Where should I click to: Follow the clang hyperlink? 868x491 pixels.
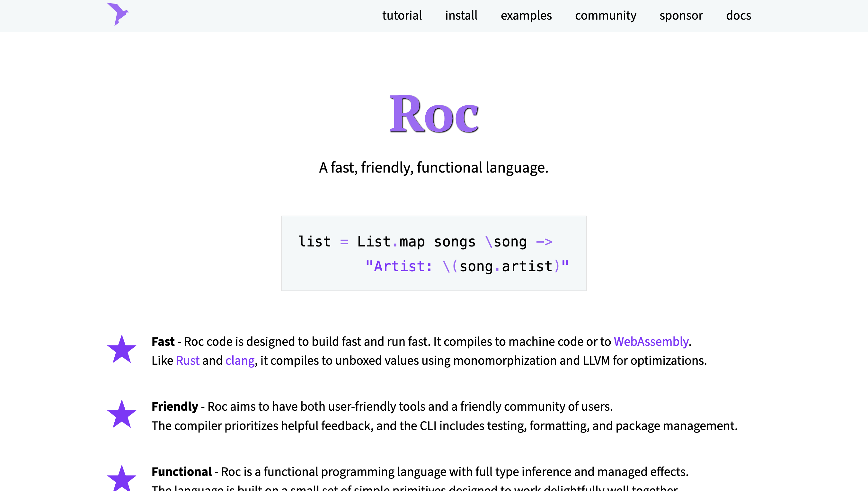(x=240, y=361)
